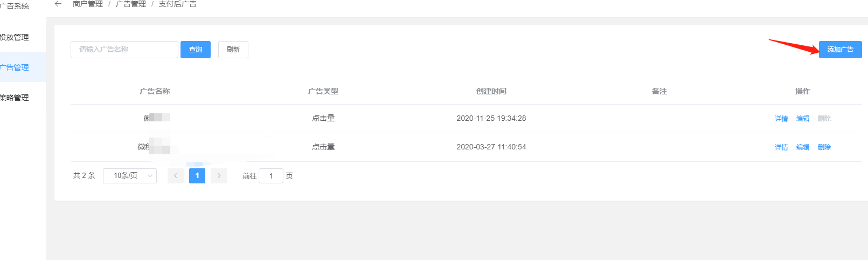This screenshot has height=260, width=868.
Task: Click 广告管理 in the breadcrumb
Action: click(131, 4)
